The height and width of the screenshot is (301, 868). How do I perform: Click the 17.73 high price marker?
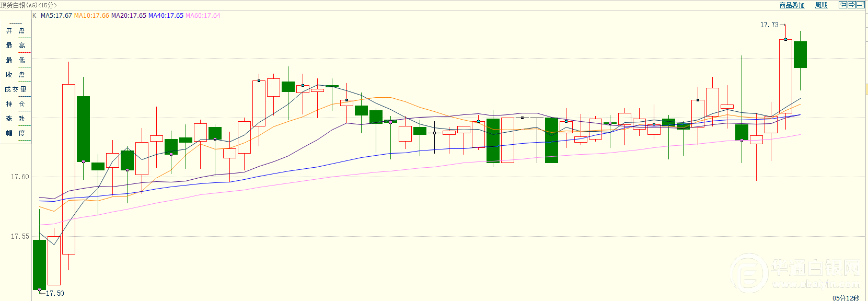[769, 25]
